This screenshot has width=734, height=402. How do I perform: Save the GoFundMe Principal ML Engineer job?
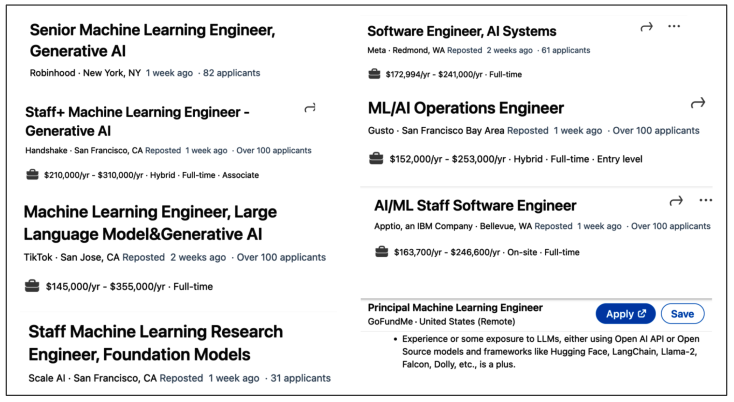682,314
